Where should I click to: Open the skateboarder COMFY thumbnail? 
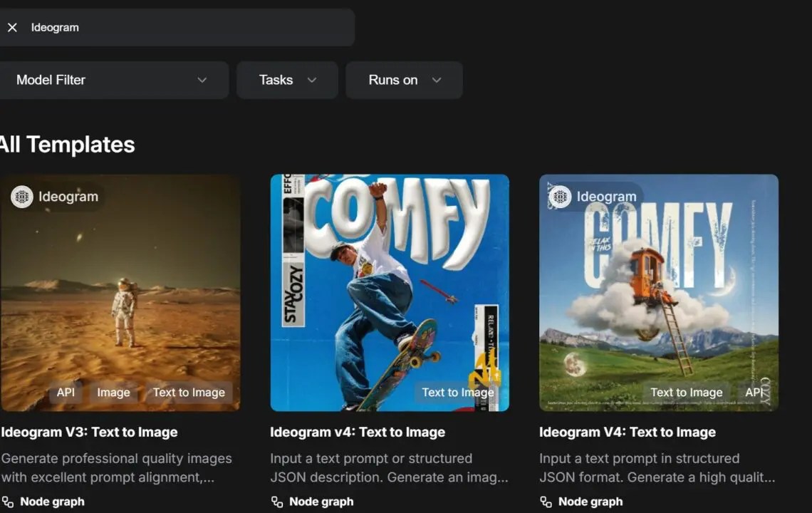(x=390, y=293)
